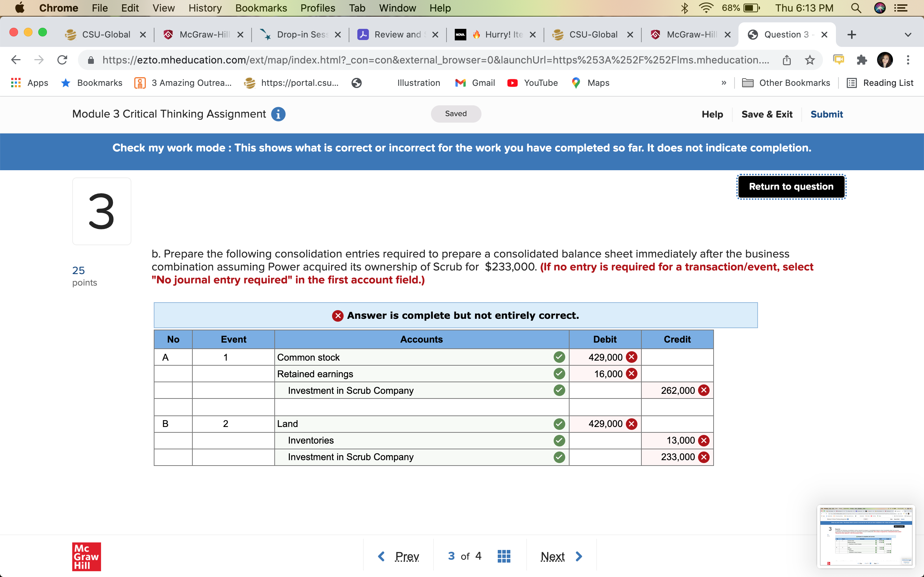This screenshot has width=924, height=577.
Task: Click the page reload icon
Action: pos(62,60)
